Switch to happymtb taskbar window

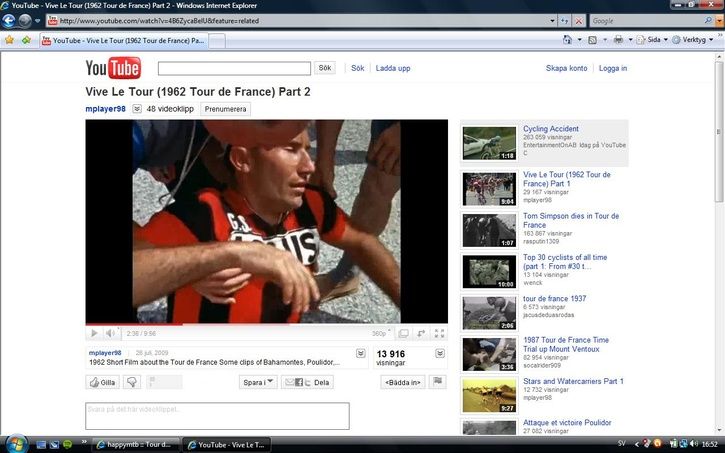click(136, 445)
